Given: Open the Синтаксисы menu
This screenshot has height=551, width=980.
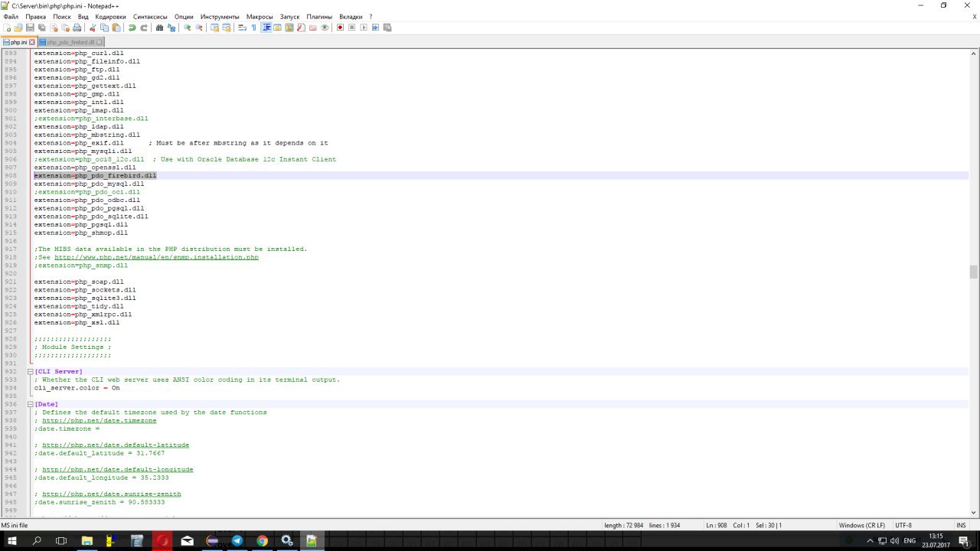Looking at the screenshot, I should point(150,16).
